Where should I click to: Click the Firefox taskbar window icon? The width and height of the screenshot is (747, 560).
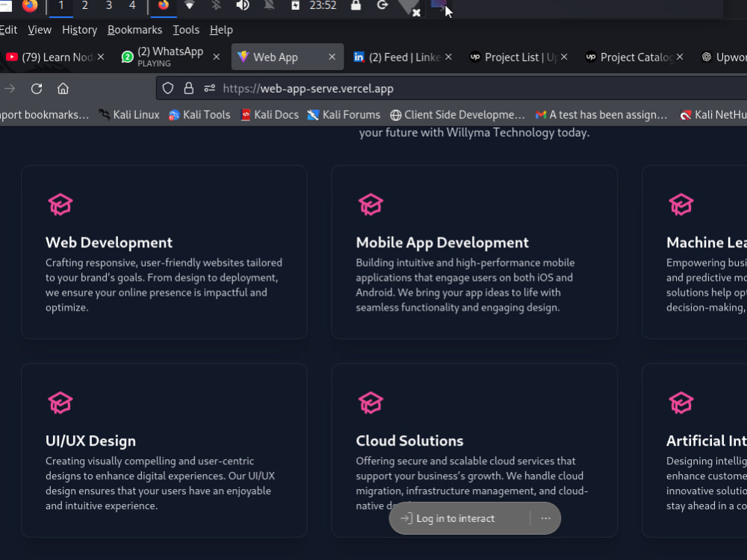[164, 6]
